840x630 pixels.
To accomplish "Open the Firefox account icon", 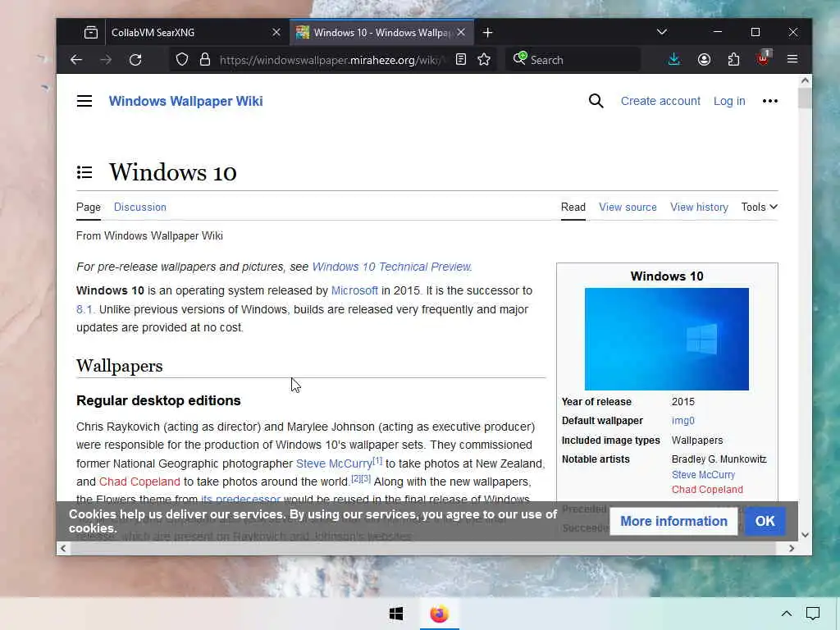I will [x=704, y=59].
